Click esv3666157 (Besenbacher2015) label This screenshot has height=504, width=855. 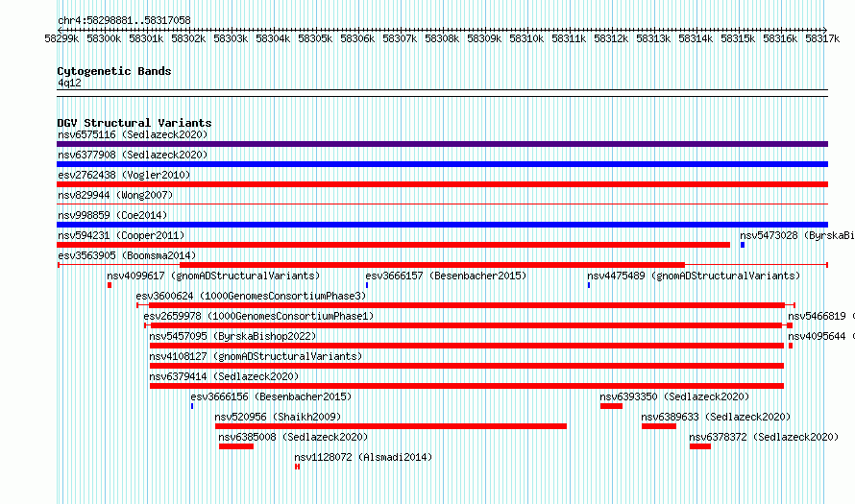(x=446, y=276)
